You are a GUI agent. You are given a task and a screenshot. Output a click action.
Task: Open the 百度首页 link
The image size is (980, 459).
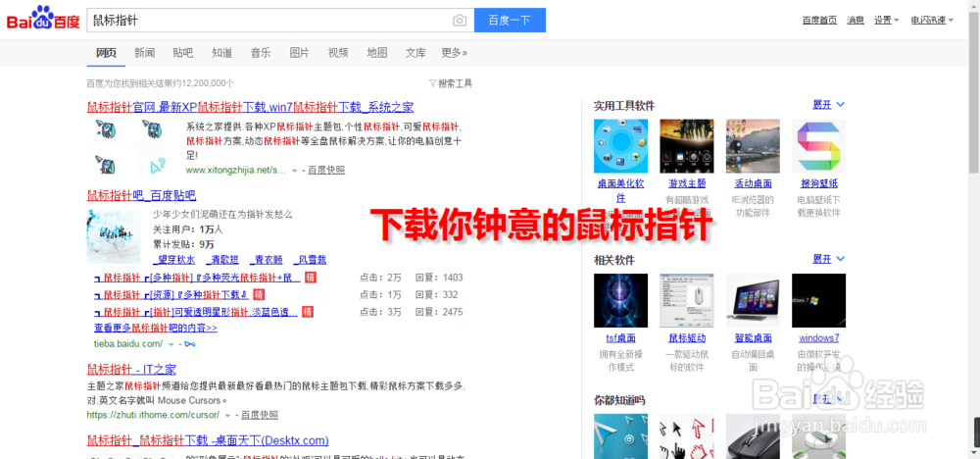[819, 20]
